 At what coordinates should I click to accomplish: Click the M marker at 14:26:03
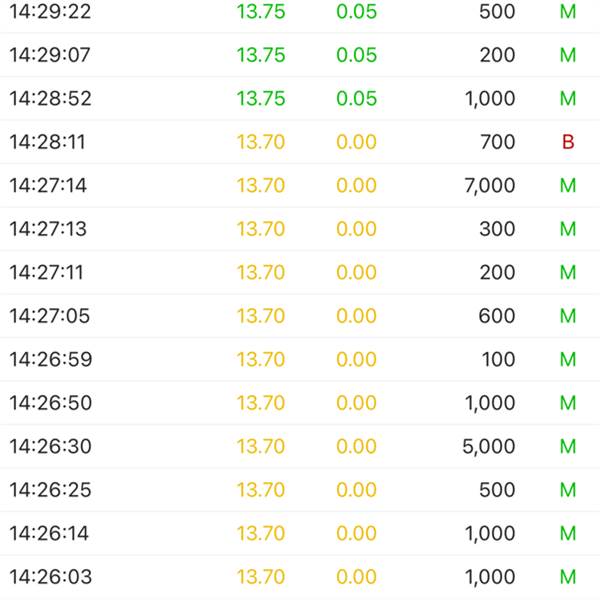click(568, 577)
